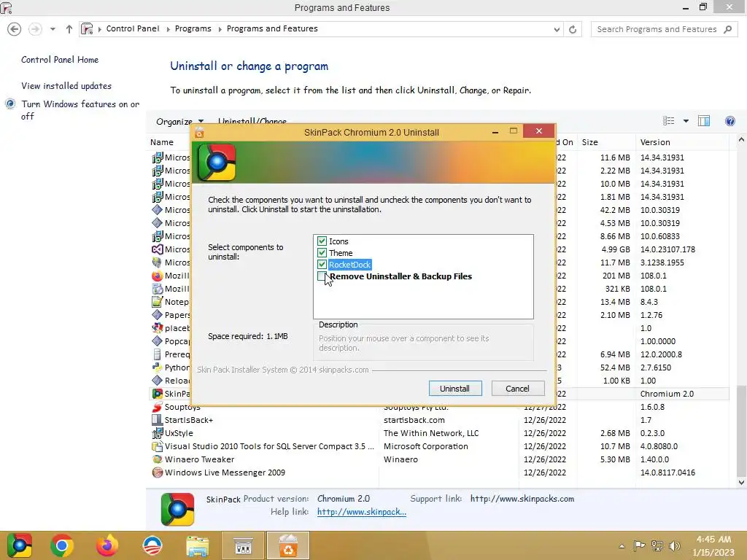Open the Help question mark icon
The width and height of the screenshot is (747, 560).
coord(729,121)
